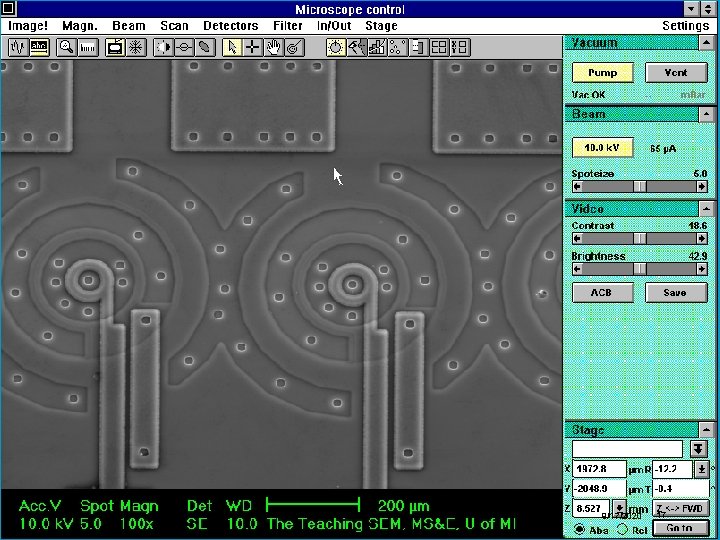Click double down-arrow button beside stage list
The width and height of the screenshot is (720, 540).
click(698, 449)
